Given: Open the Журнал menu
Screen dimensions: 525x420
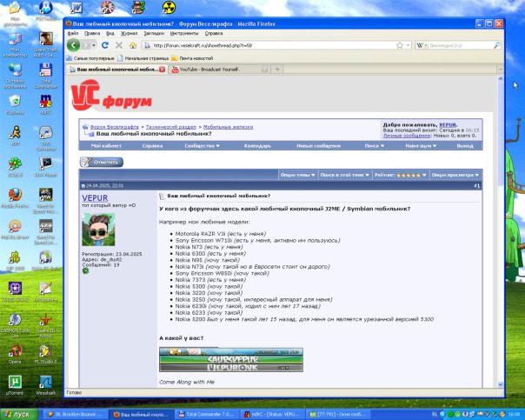Looking at the screenshot, I should click(x=129, y=33).
